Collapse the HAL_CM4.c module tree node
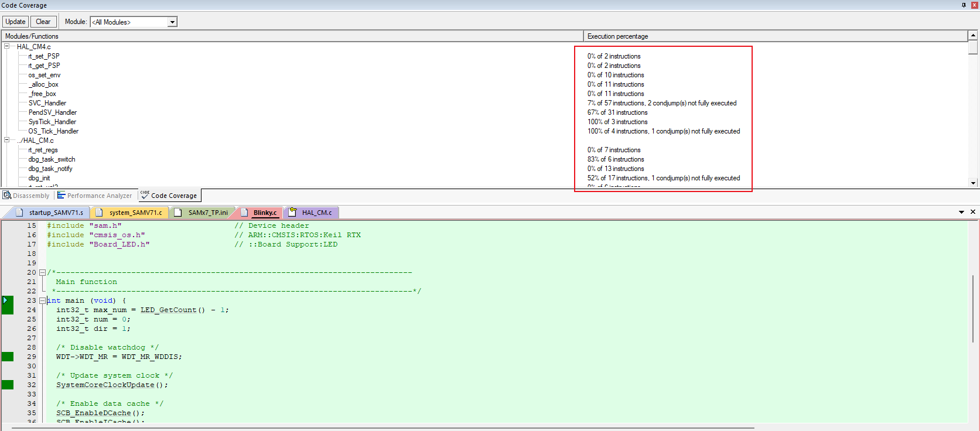Image resolution: width=980 pixels, height=431 pixels. tap(7, 47)
